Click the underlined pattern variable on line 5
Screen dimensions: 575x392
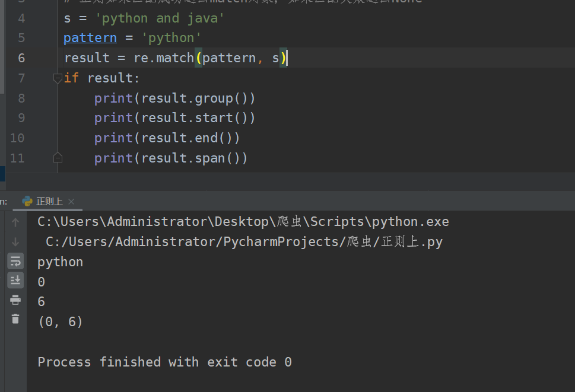pyautogui.click(x=90, y=37)
